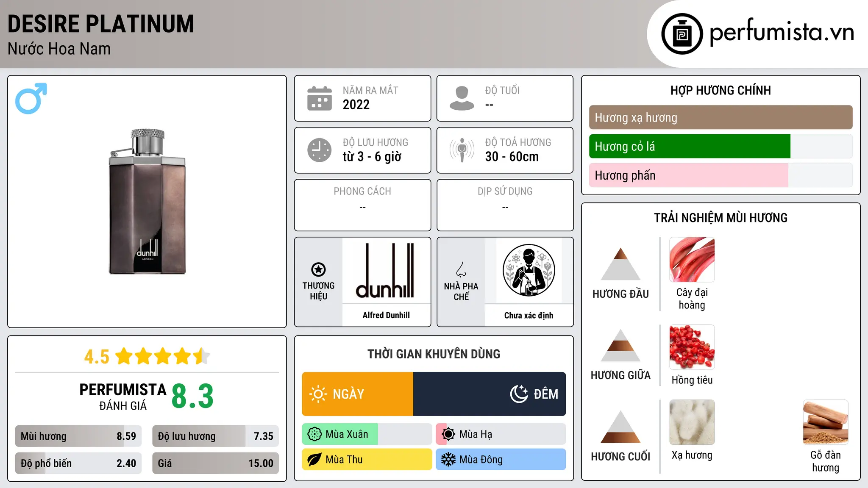Click the Hương giữa pyramid icon
This screenshot has height=488, width=868.
[x=620, y=345]
